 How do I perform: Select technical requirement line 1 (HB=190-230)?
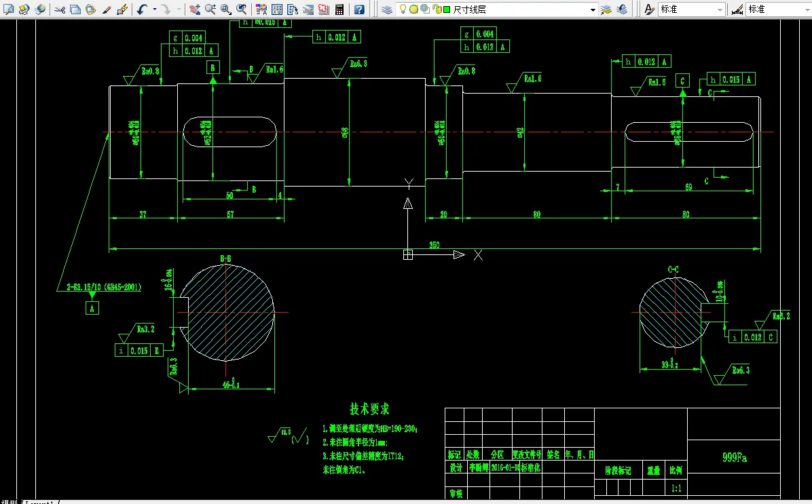tap(370, 429)
